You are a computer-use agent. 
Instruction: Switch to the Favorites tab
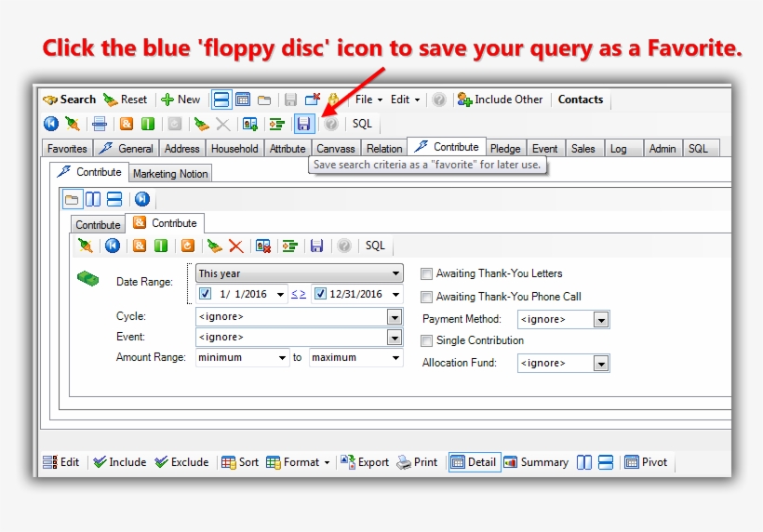click(x=67, y=148)
